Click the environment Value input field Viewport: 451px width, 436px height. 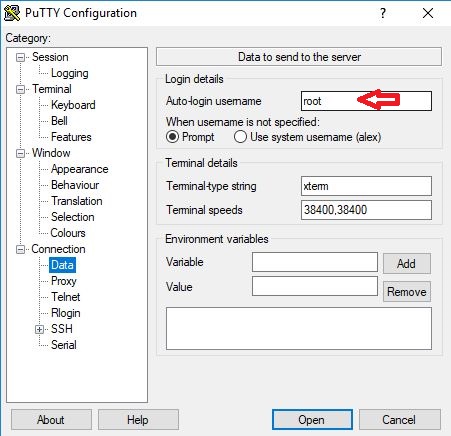tap(315, 286)
